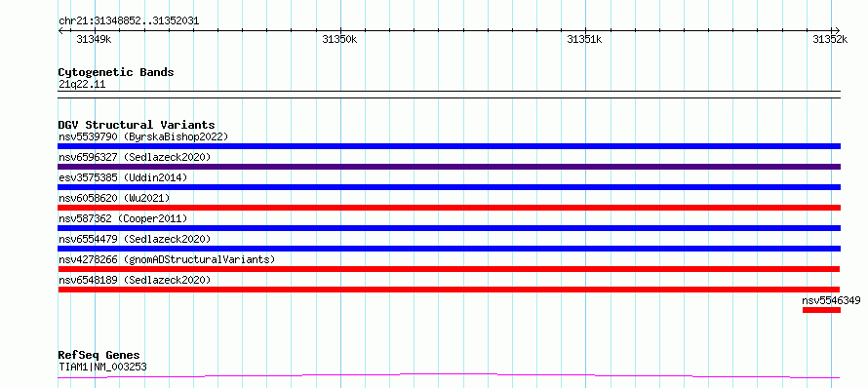Open esv3575385 (Uddin2014) label
The image size is (868, 388).
[123, 177]
